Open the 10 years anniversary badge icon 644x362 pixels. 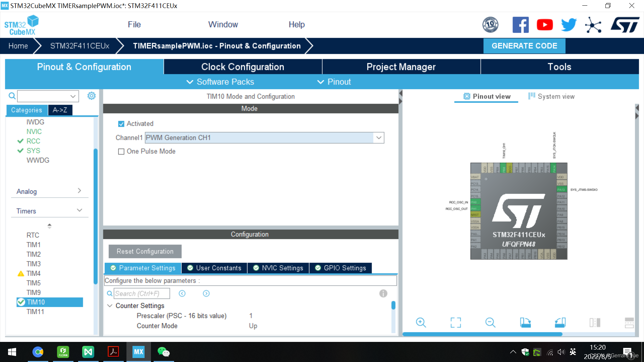[x=490, y=25]
